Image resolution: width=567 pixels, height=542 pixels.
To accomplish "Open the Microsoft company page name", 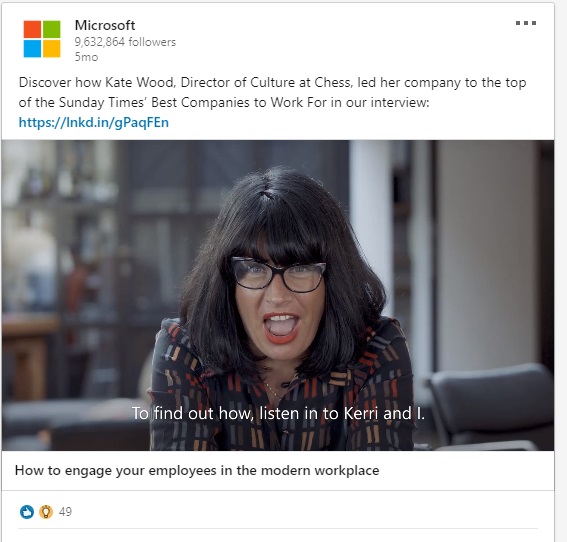I will 105,25.
